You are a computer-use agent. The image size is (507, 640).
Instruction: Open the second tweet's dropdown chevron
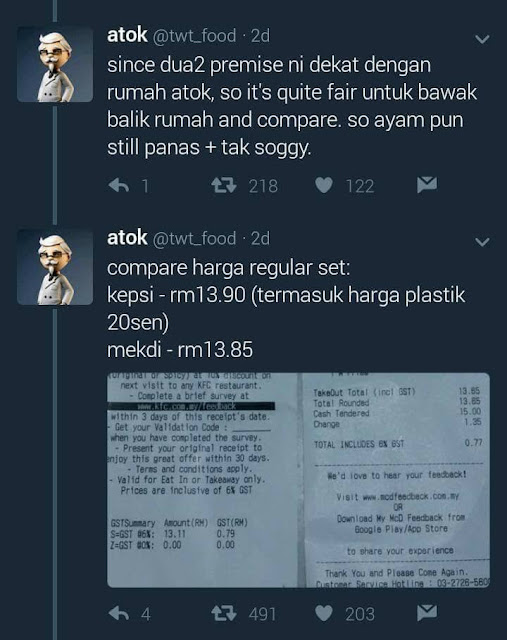click(482, 242)
